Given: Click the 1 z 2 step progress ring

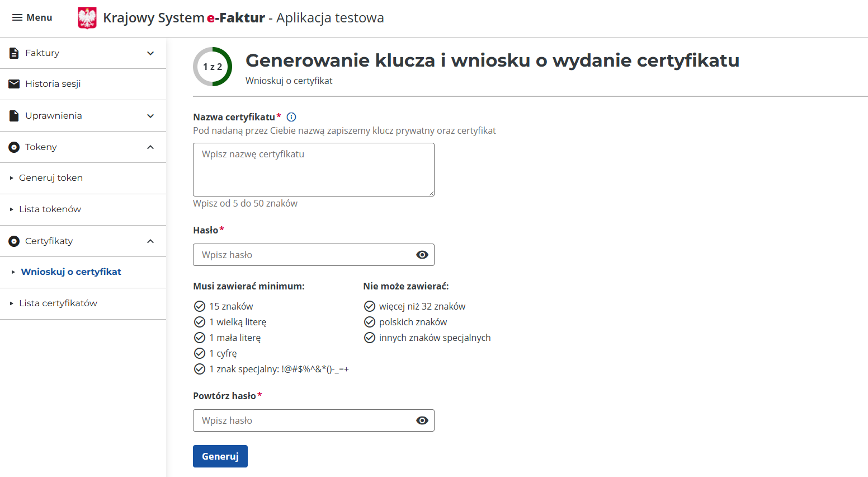Looking at the screenshot, I should pos(213,66).
